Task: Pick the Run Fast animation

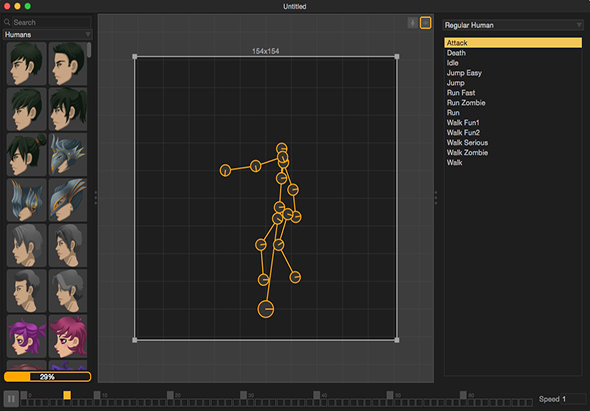Action: coord(513,93)
